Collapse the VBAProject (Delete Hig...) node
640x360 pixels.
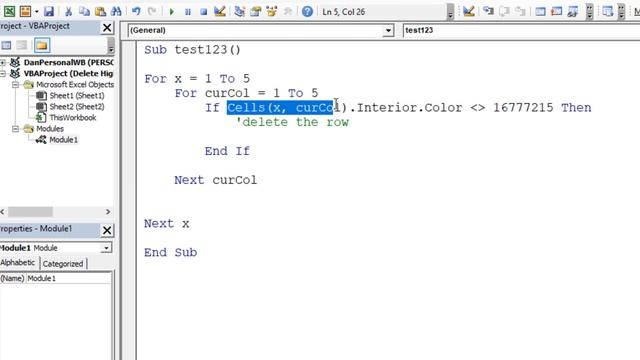click(2, 73)
